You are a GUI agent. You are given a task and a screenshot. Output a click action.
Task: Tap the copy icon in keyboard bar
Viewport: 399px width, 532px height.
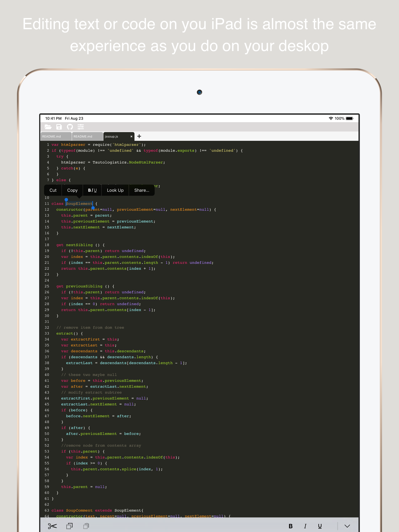[x=69, y=526]
